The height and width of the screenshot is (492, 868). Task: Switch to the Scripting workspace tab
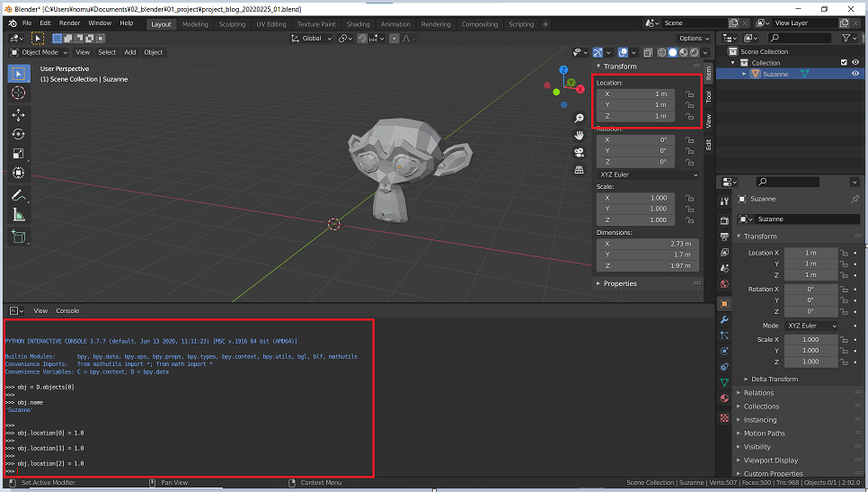(x=521, y=24)
